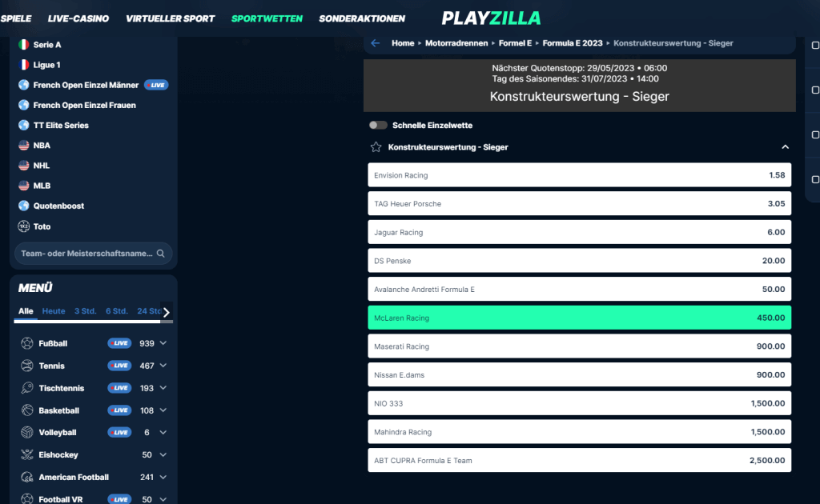Open the SONDERAKTIONEN menu
The height and width of the screenshot is (504, 820).
click(362, 18)
